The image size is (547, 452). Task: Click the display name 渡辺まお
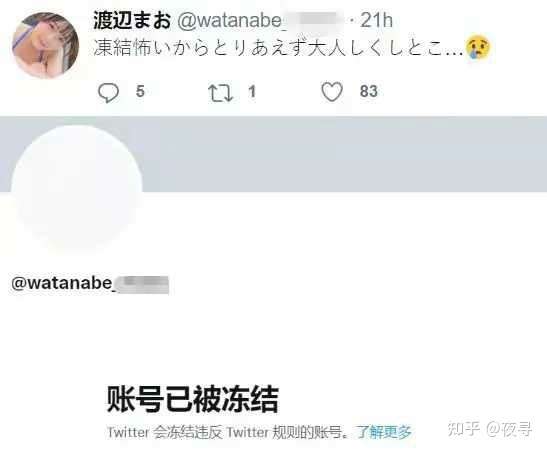(132, 20)
